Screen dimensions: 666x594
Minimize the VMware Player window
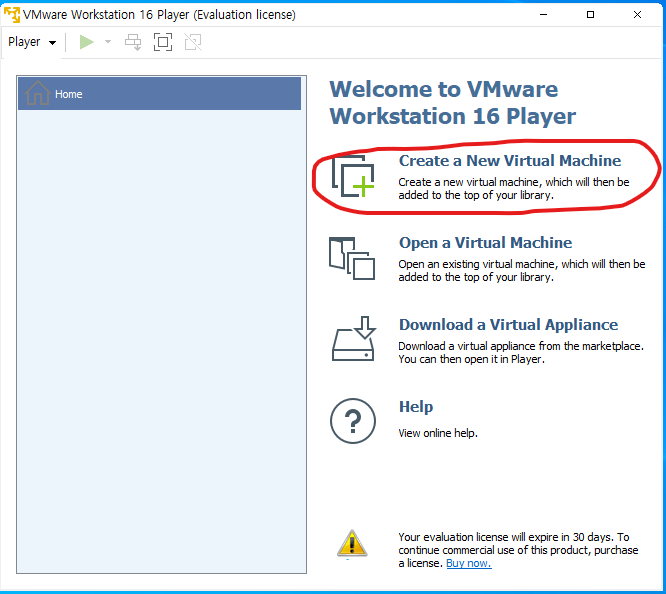point(543,14)
